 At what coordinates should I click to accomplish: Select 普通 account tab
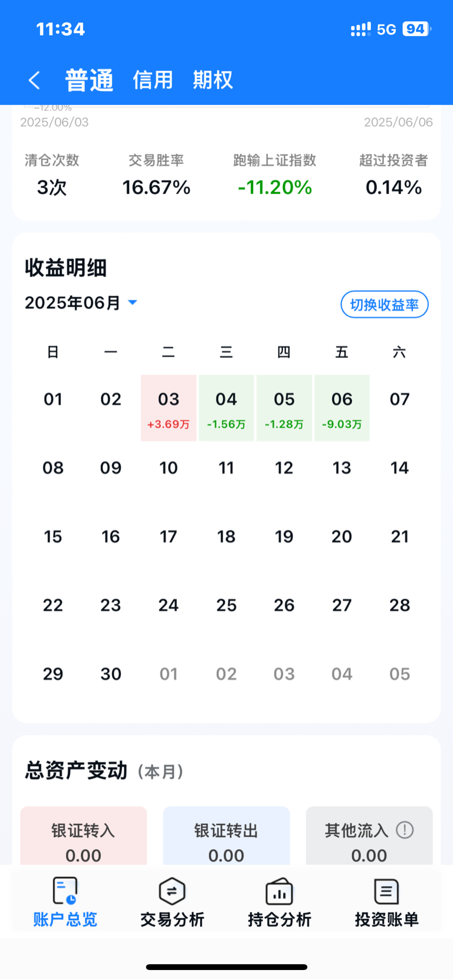(x=89, y=80)
